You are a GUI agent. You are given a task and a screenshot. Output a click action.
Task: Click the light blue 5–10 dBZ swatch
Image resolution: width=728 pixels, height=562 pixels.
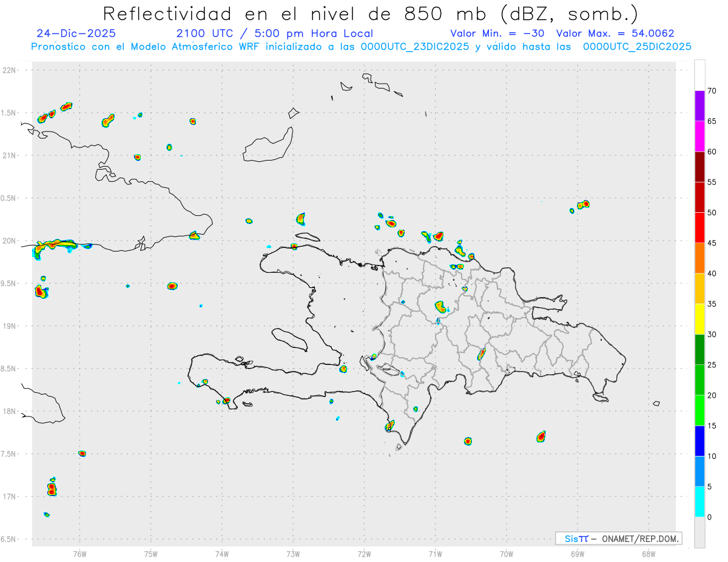click(x=699, y=472)
